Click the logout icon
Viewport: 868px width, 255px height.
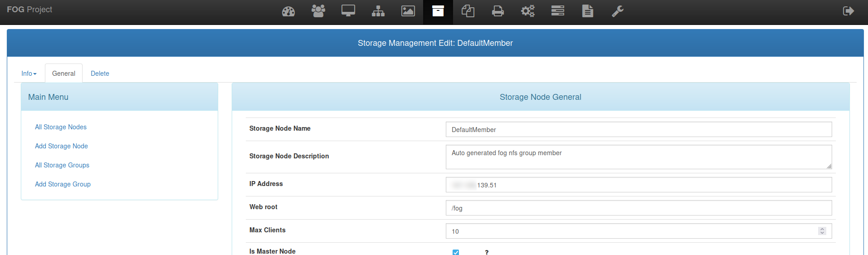point(848,11)
